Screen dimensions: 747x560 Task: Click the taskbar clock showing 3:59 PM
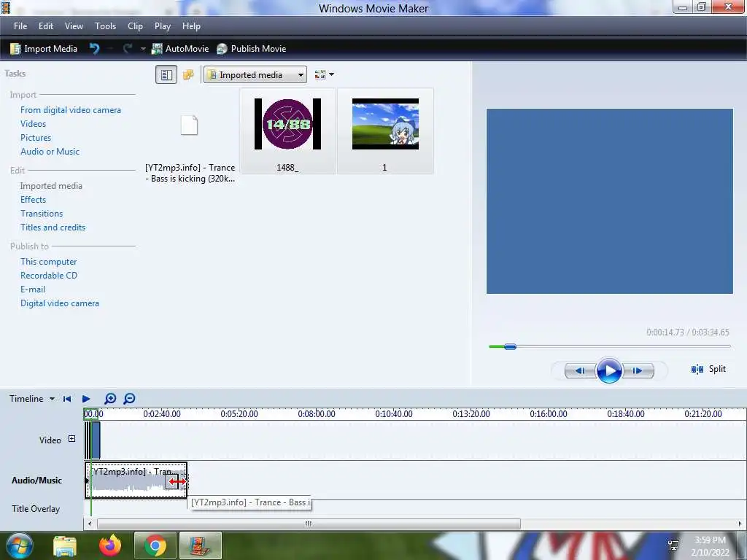(x=711, y=546)
